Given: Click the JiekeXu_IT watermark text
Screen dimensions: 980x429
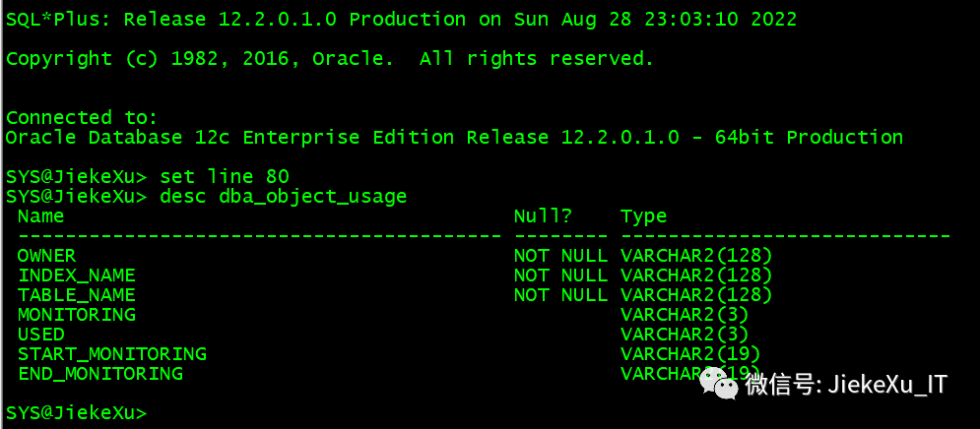Looking at the screenshot, I should tap(847, 384).
